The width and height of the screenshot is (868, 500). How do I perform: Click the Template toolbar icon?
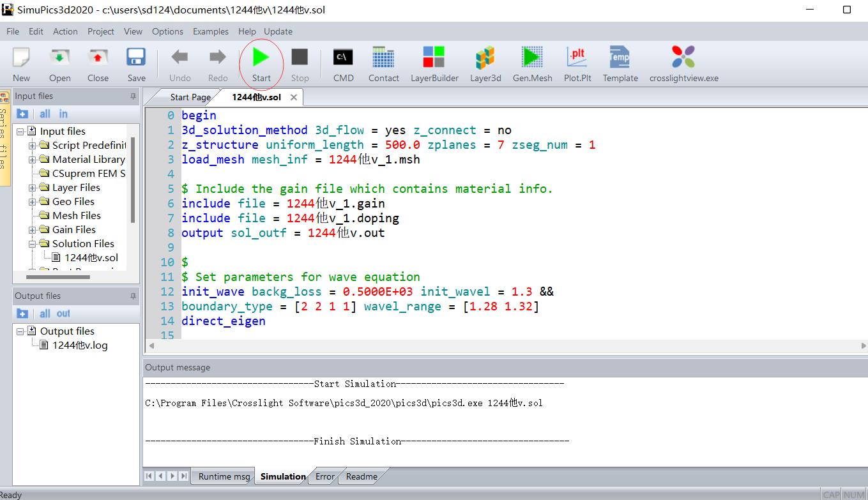coord(620,58)
